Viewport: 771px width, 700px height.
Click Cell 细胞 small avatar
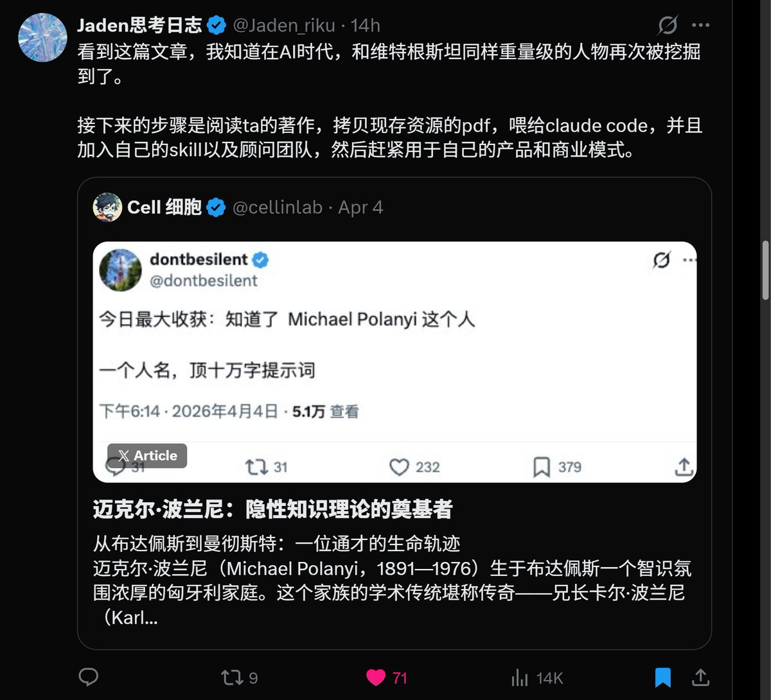click(x=107, y=207)
